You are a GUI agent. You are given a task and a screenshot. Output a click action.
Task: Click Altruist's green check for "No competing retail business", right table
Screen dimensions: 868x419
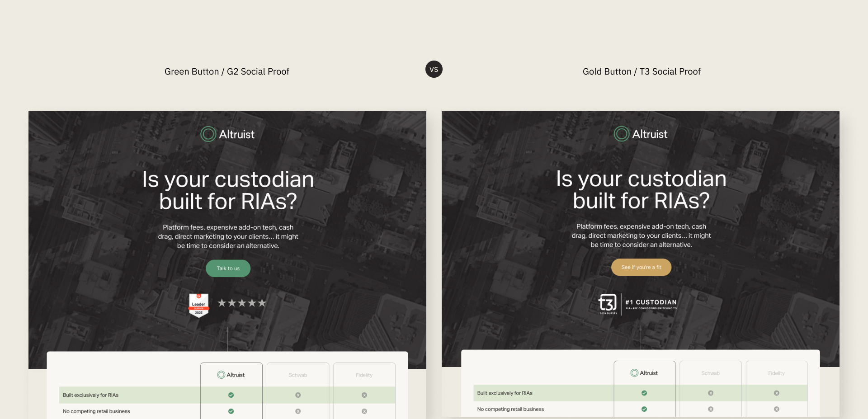click(644, 409)
